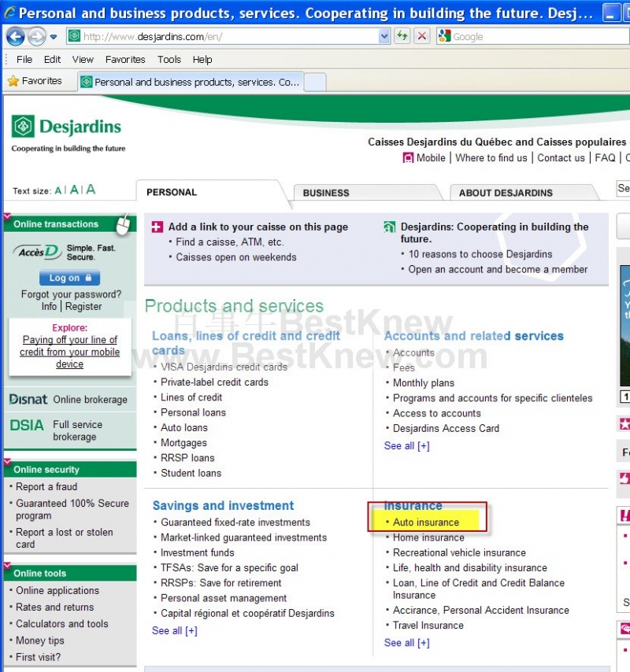630x672 pixels.
Task: Open the Where to find us link
Action: pos(491,158)
